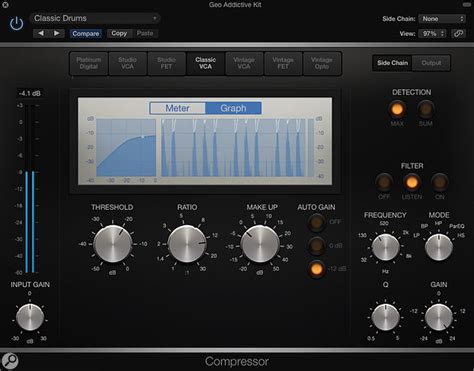Click the Compare button
This screenshot has width=474, height=371.
pyautogui.click(x=86, y=33)
